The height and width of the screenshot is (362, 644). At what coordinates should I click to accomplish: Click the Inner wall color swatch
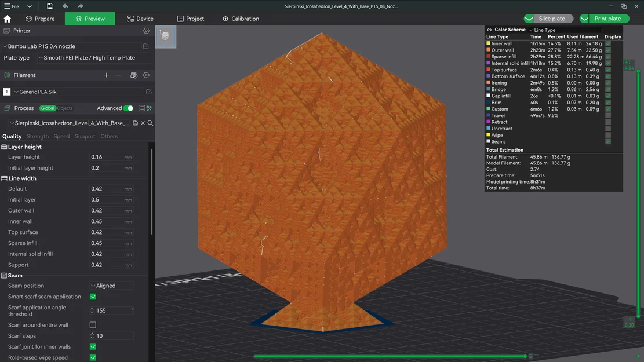click(x=490, y=43)
